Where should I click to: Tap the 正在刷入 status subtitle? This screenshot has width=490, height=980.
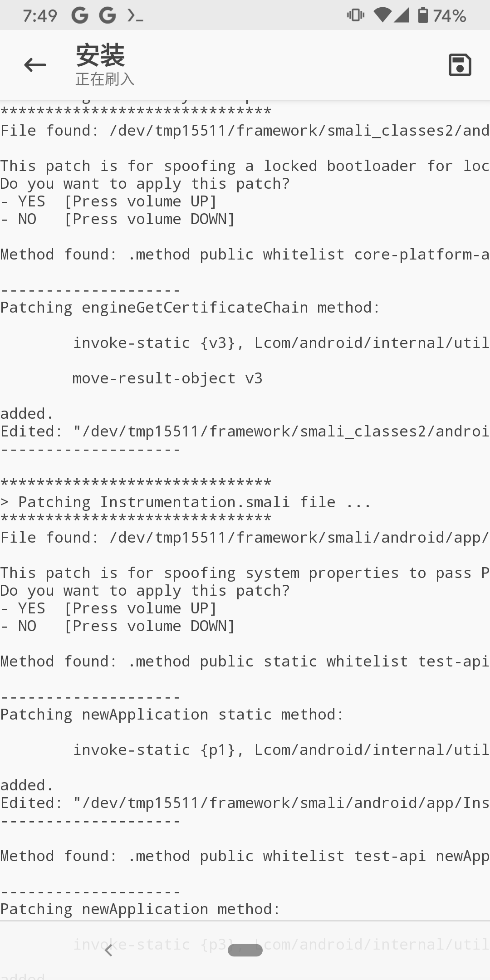(105, 79)
